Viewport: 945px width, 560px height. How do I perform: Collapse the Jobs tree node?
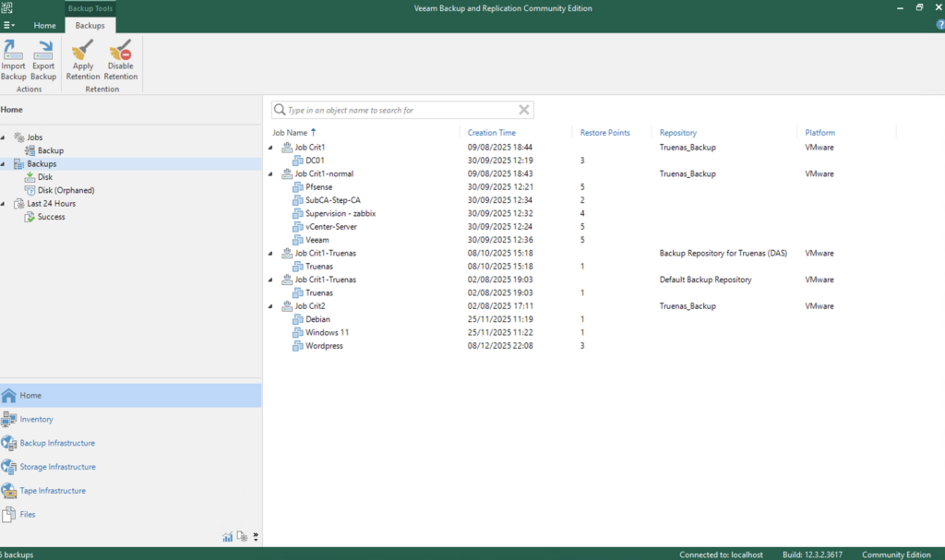[x=4, y=137]
